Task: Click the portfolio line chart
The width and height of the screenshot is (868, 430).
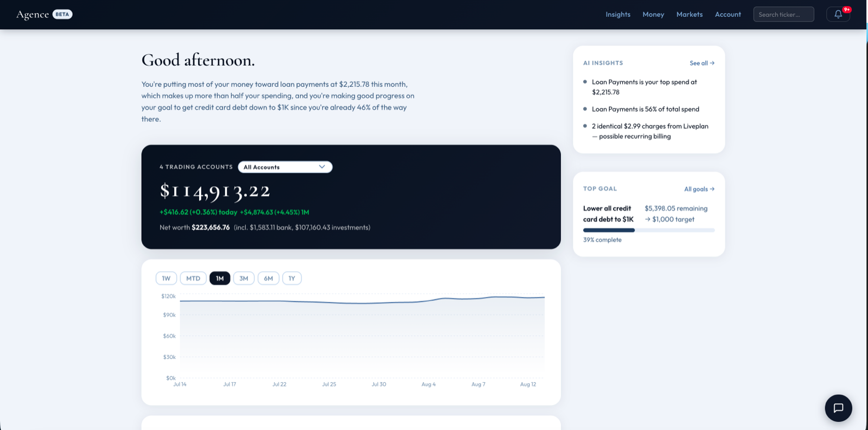Action: [362, 337]
